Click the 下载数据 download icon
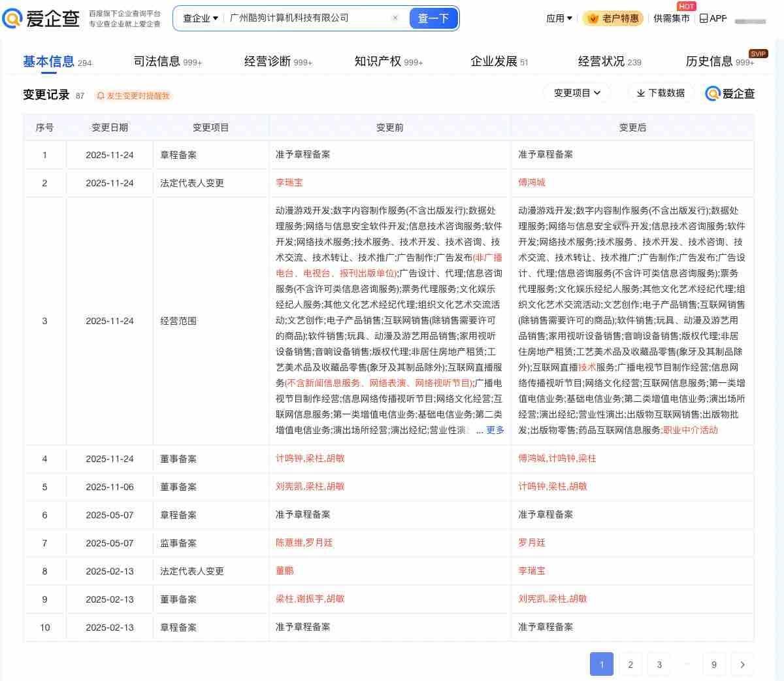784x681 pixels. 642,93
